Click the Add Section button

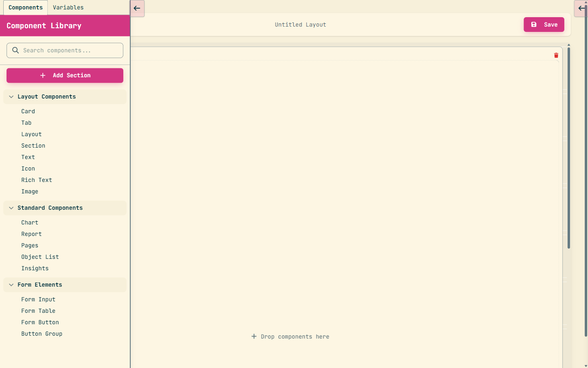click(65, 76)
